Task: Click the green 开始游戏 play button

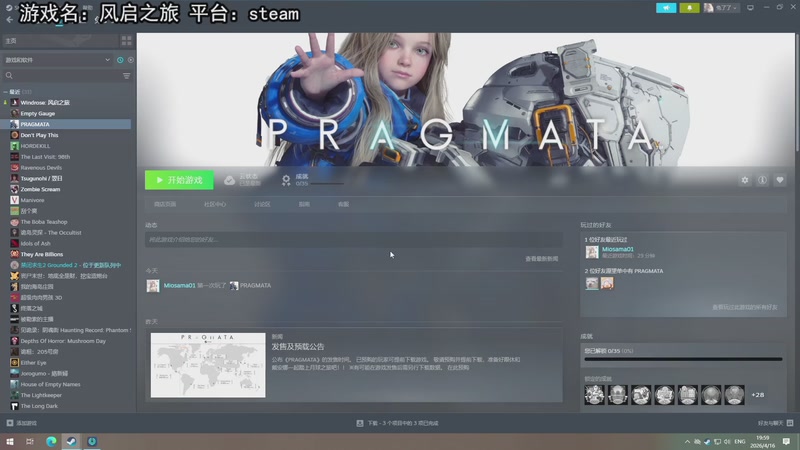Action: tap(179, 180)
